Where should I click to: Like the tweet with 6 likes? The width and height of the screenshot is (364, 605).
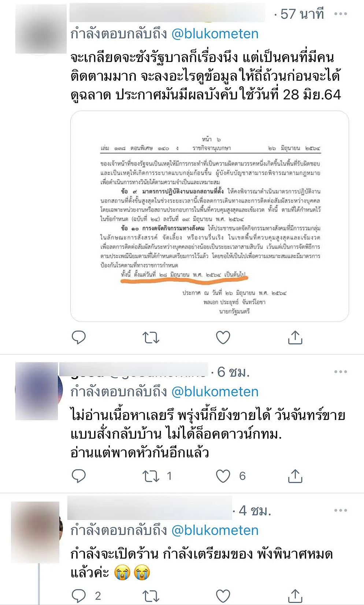223,476
